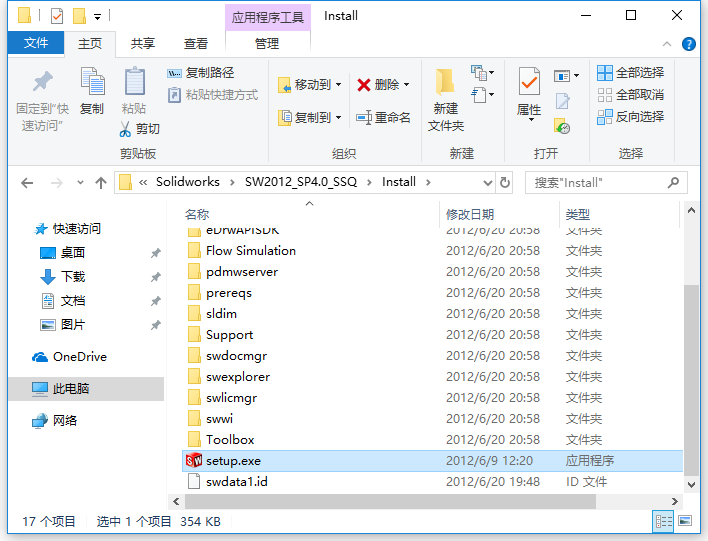Click Copy path (复制路径)
This screenshot has width=708, height=541.
click(200, 73)
